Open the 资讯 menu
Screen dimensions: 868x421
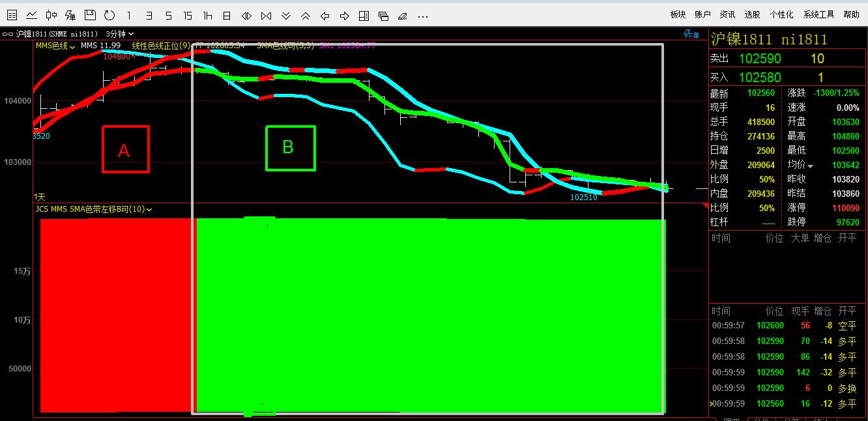tap(727, 14)
